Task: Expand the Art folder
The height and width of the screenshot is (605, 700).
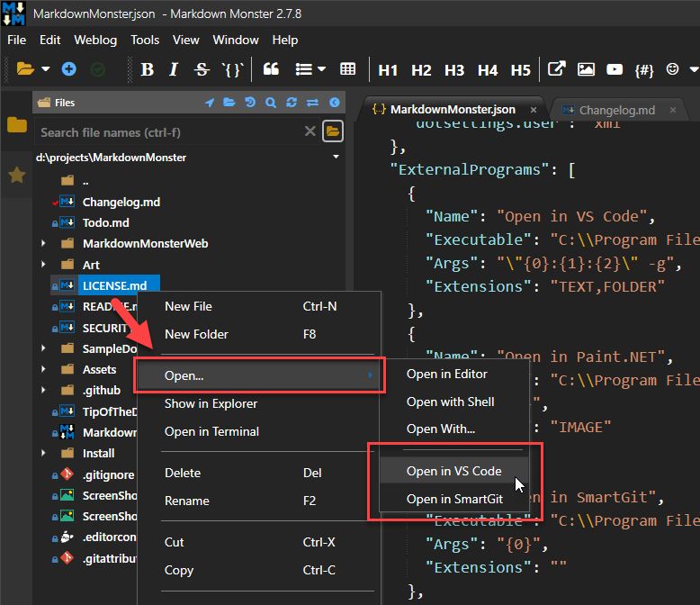Action: pos(43,264)
